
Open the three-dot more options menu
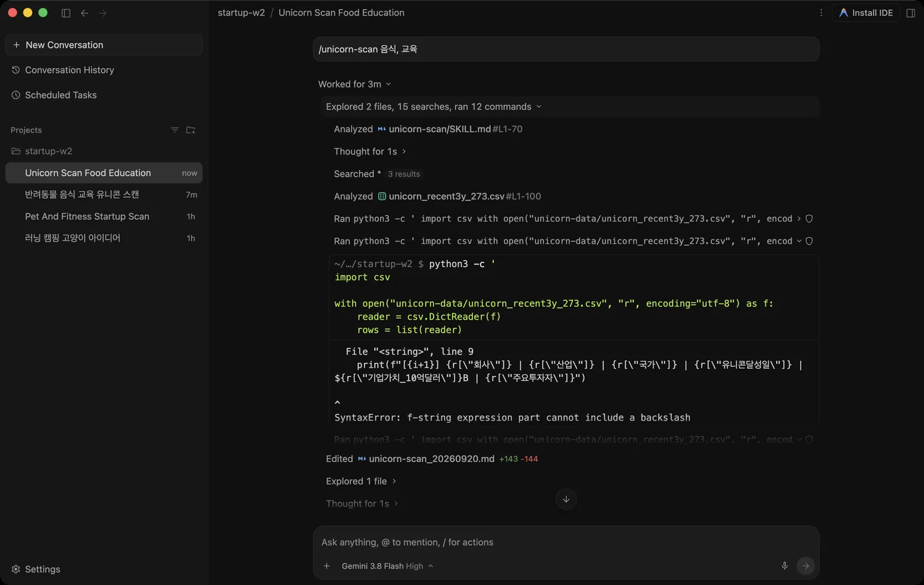coord(821,12)
